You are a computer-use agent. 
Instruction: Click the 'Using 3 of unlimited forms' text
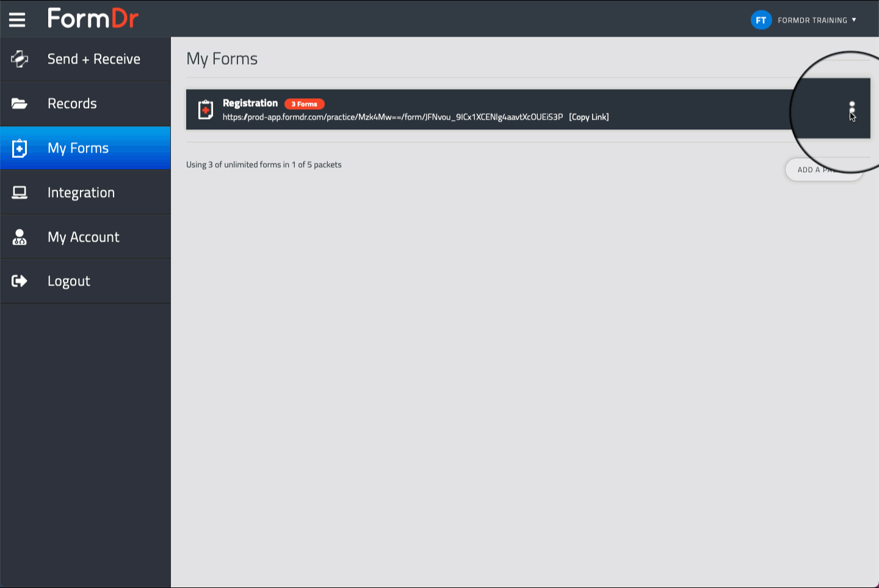(x=264, y=165)
